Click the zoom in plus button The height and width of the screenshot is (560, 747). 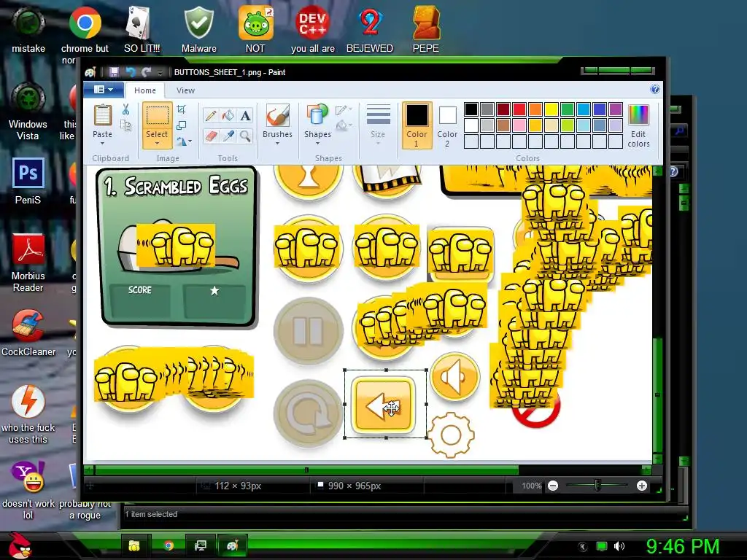(x=642, y=486)
